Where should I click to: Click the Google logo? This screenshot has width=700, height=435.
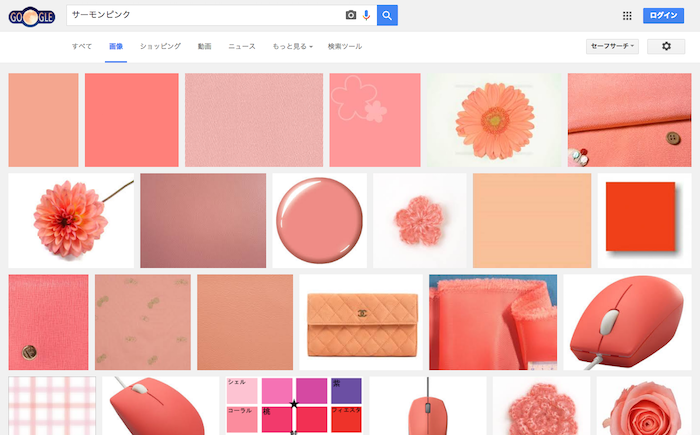point(32,16)
